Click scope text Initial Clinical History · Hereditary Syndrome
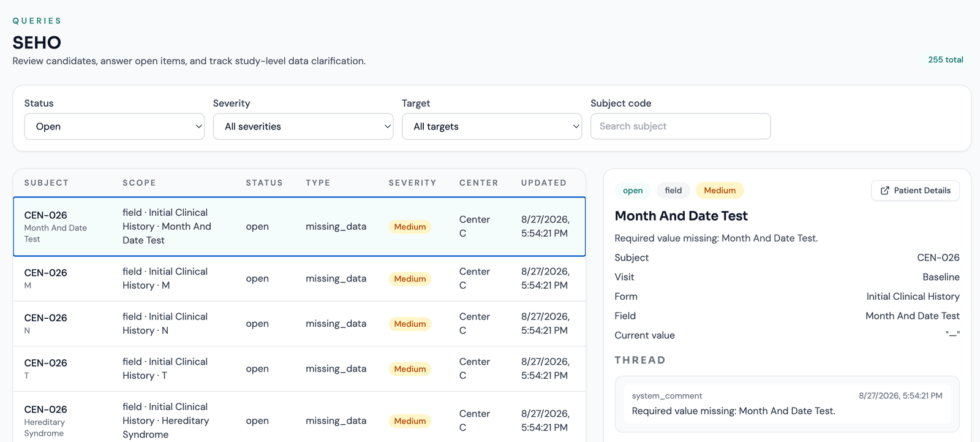 (166, 421)
